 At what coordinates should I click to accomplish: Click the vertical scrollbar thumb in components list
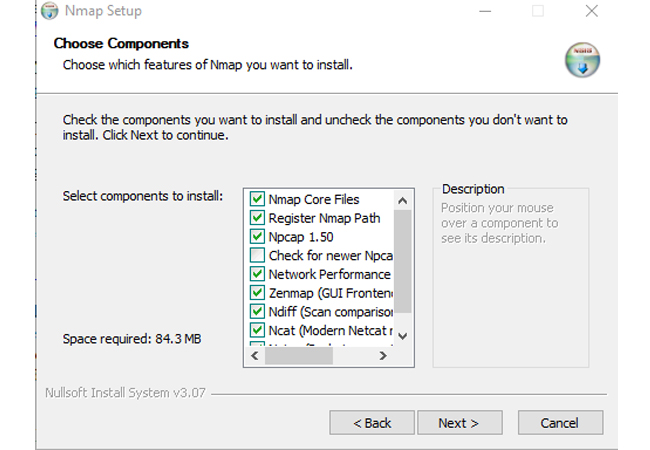point(402,261)
